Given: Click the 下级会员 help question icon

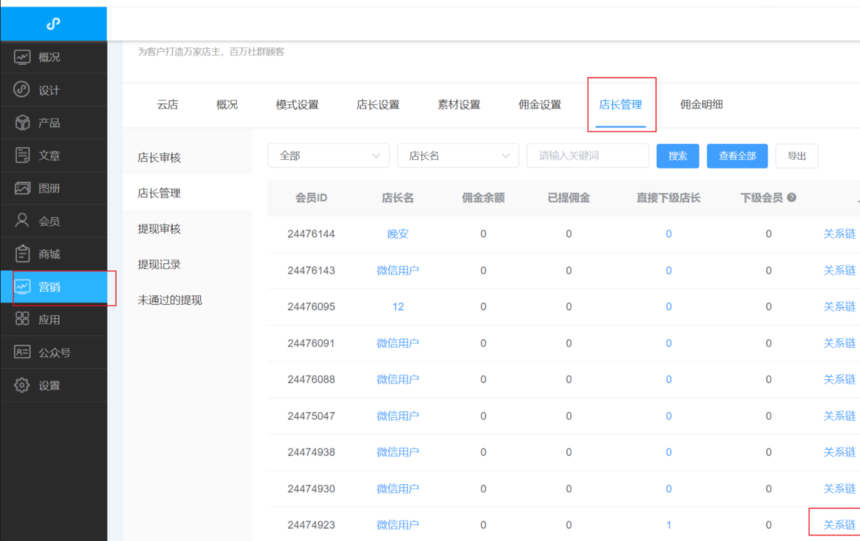Looking at the screenshot, I should click(792, 198).
